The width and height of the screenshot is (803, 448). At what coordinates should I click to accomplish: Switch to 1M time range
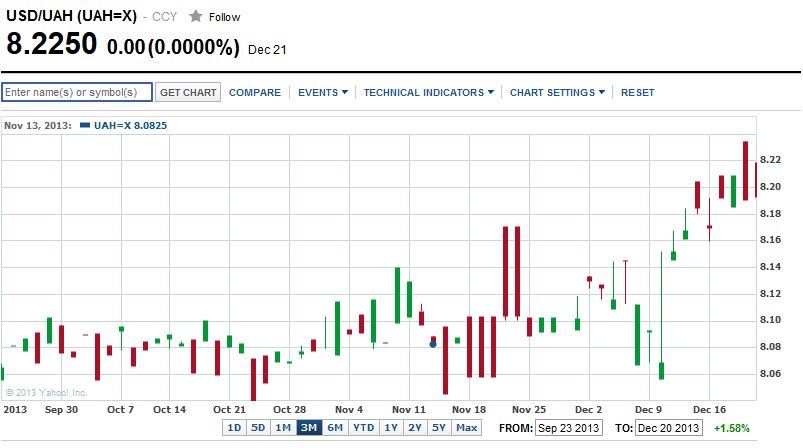point(283,428)
